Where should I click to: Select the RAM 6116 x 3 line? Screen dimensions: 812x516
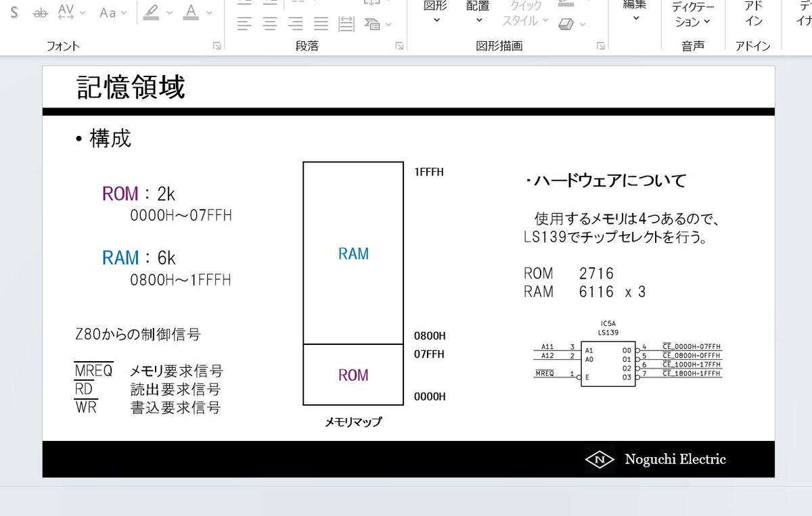pos(585,292)
